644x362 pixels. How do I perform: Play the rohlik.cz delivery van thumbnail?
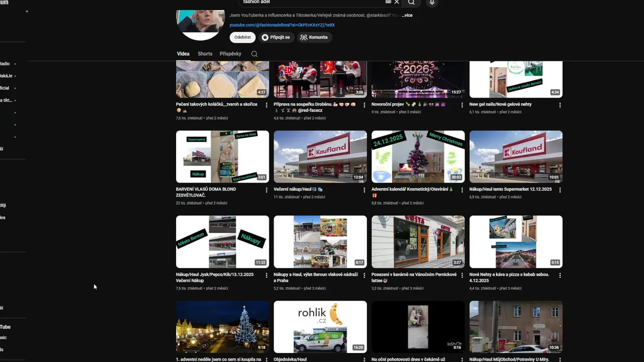pos(320,327)
